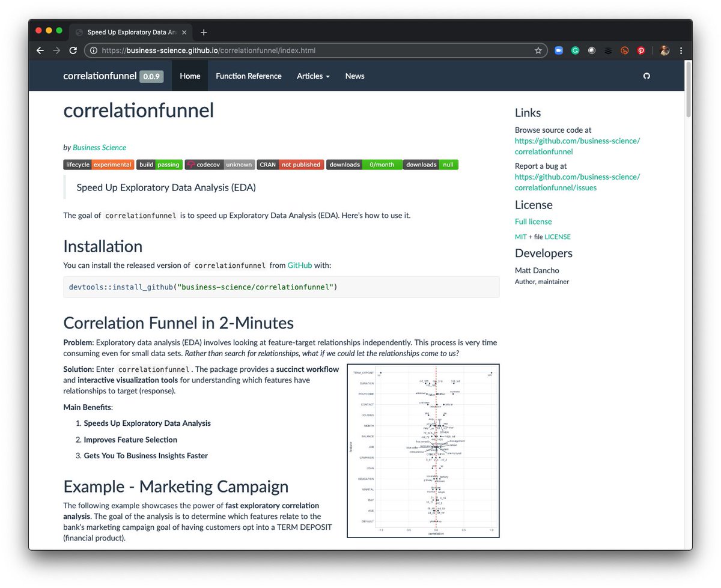
Task: Open the MIT license link
Action: [x=520, y=237]
